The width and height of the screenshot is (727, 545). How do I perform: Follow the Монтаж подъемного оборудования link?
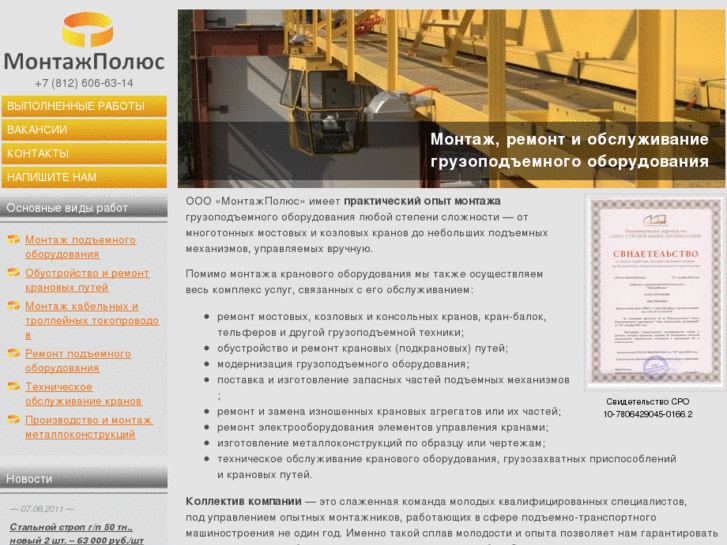coord(81,247)
